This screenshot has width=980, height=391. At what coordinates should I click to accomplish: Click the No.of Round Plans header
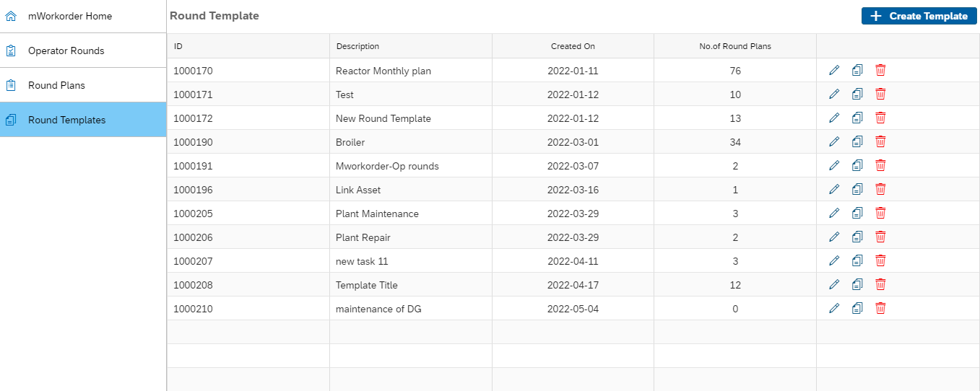[735, 46]
